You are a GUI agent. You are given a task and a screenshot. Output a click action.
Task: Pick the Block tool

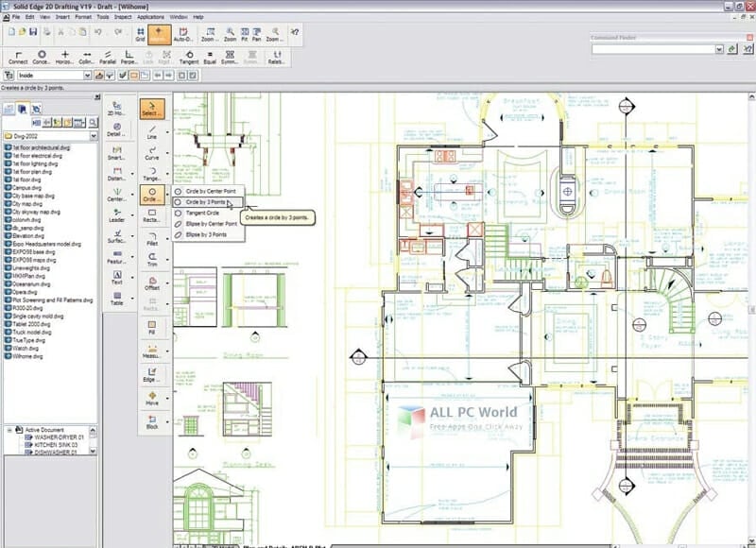coord(152,421)
